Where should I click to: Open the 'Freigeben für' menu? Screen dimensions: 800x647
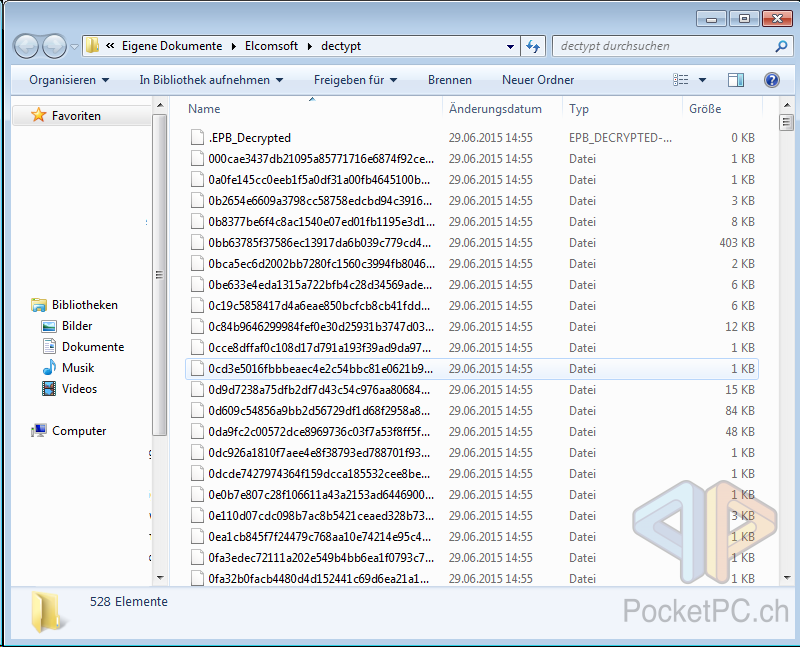355,80
